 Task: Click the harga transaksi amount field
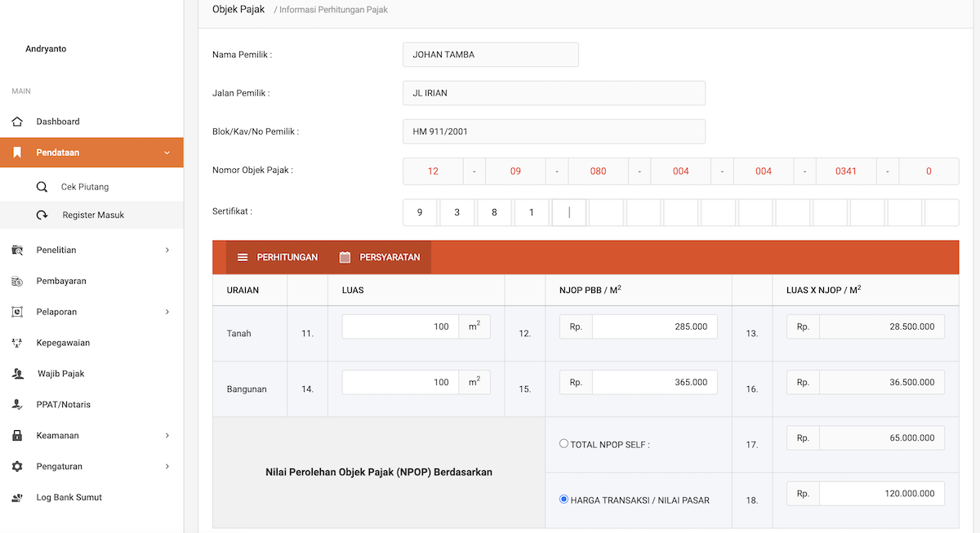[x=881, y=494]
